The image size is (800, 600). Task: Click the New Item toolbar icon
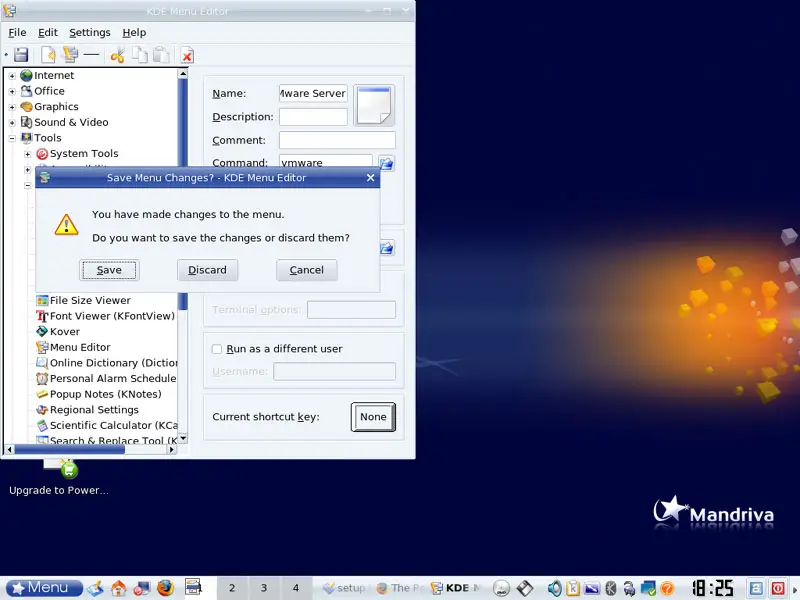[48, 55]
